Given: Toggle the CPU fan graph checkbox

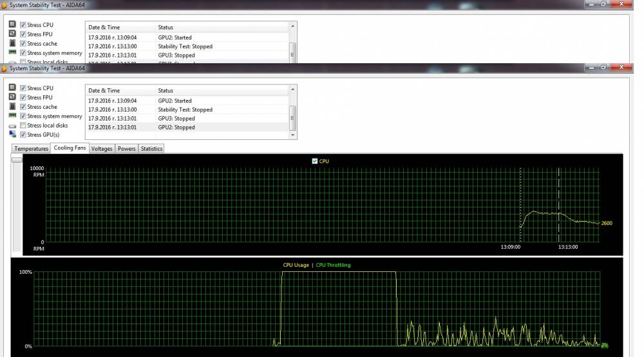Looking at the screenshot, I should tap(315, 161).
